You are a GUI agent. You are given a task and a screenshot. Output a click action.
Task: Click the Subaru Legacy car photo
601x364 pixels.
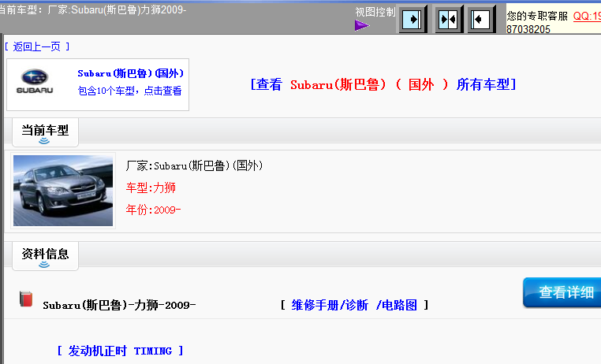[63, 191]
